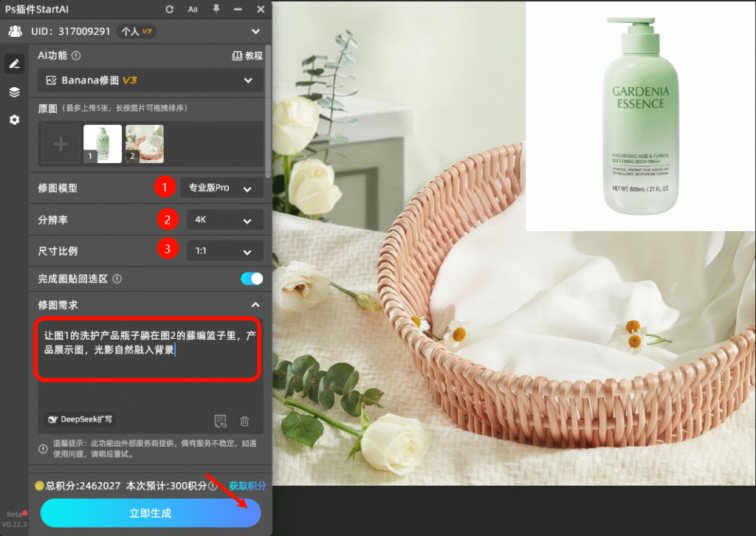
Task: Click the prompt history icon beside trash
Action: click(x=220, y=420)
